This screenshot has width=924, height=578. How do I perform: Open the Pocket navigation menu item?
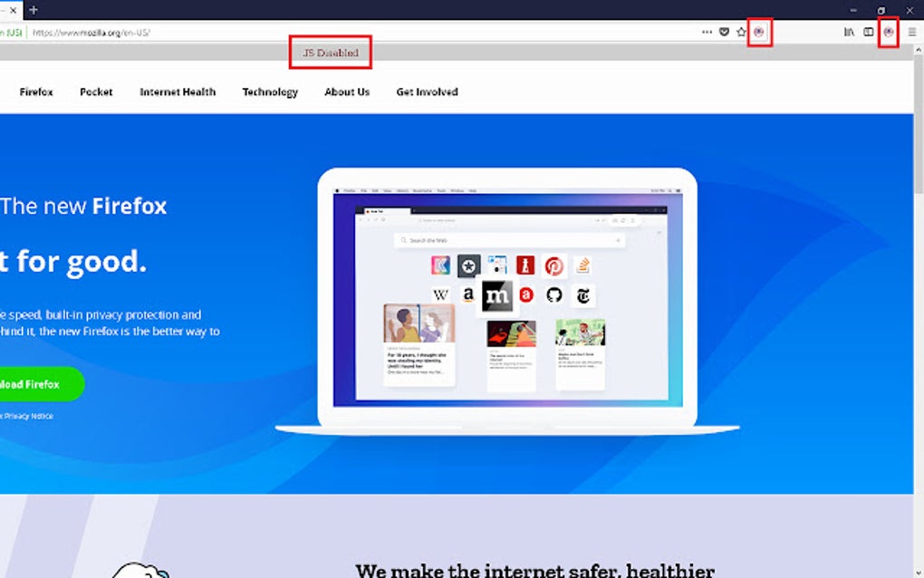(96, 92)
